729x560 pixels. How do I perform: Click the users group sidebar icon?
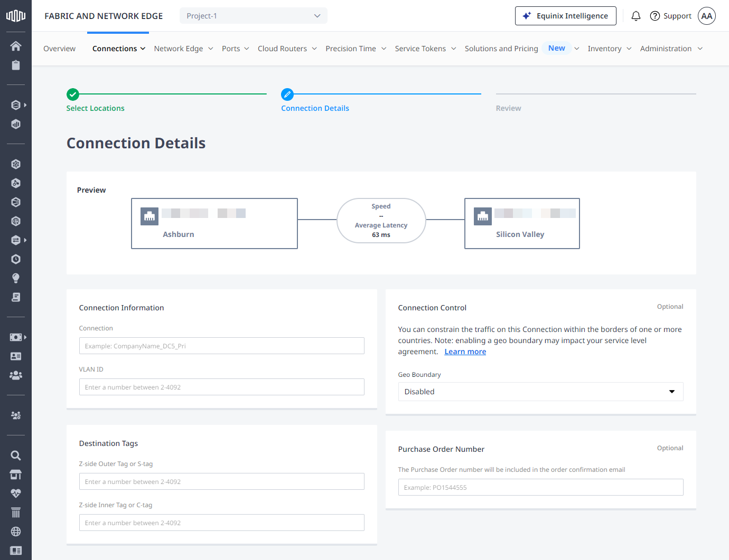(16, 375)
